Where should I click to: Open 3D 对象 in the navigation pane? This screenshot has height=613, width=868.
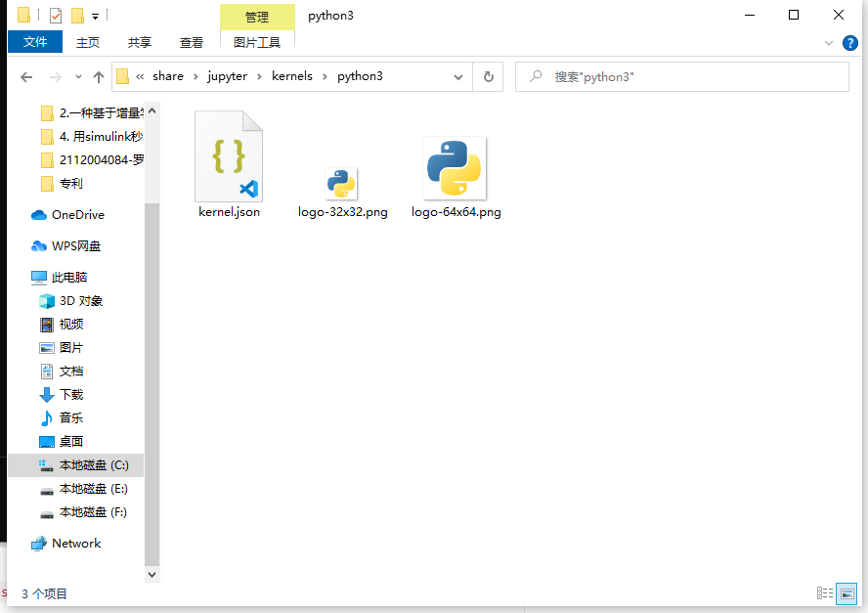pyautogui.click(x=70, y=301)
